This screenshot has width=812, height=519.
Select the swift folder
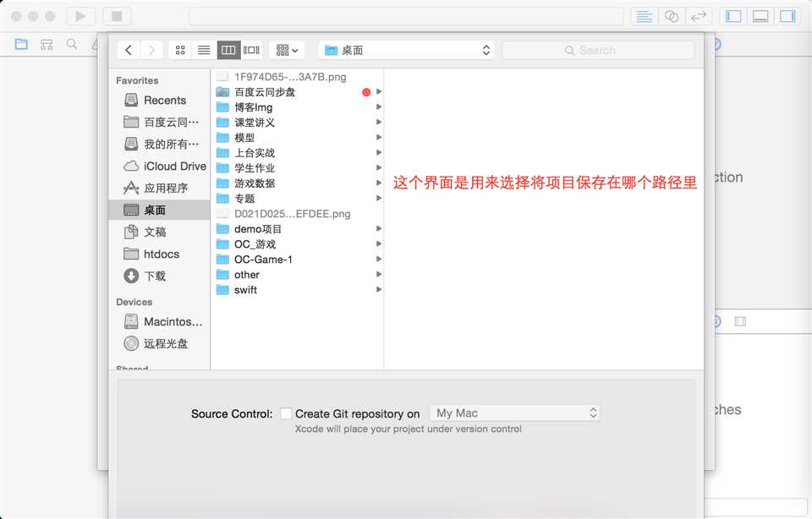(298, 290)
